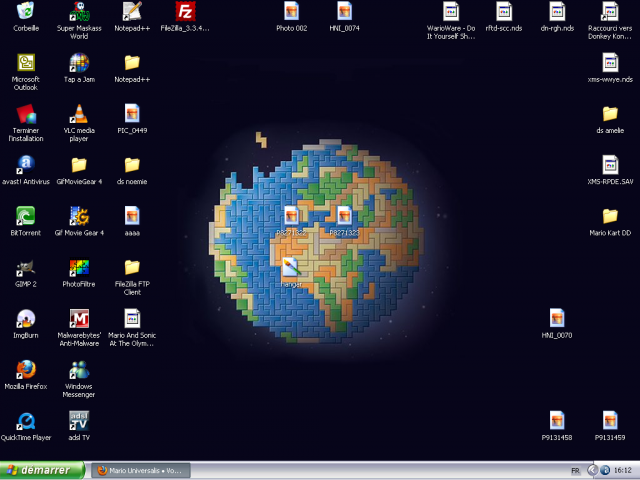The height and width of the screenshot is (480, 640).
Task: Open the GifMovieGear 4 folder
Action: coord(79,165)
